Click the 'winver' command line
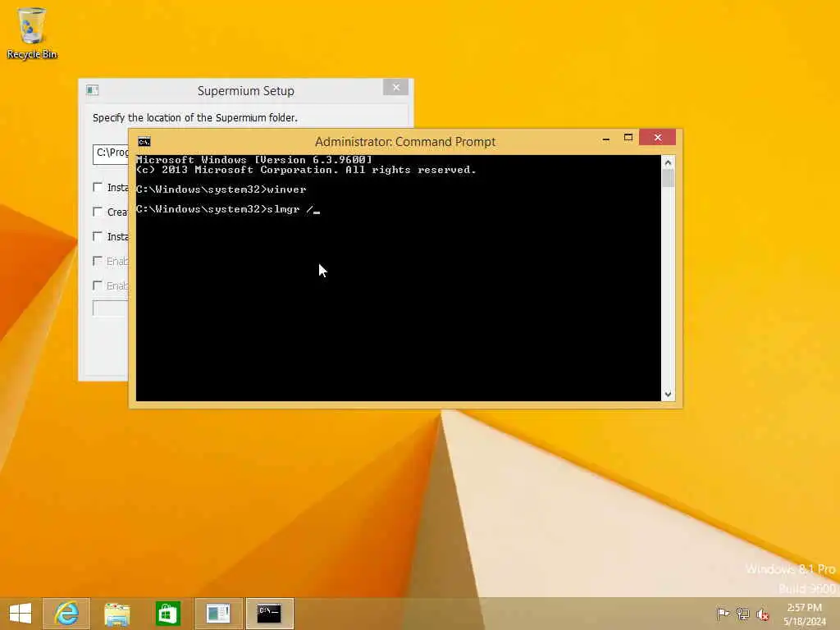 (x=221, y=189)
